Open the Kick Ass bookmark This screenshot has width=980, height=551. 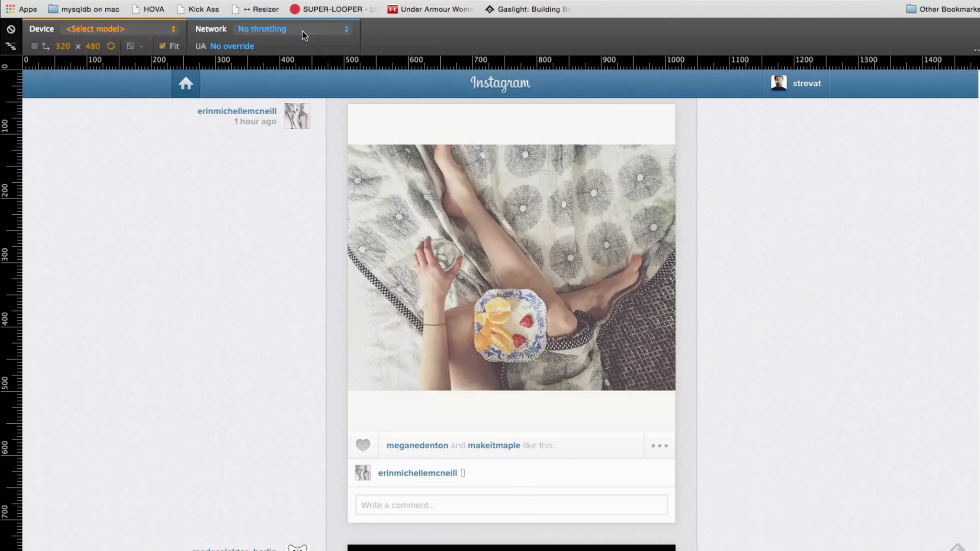tap(203, 9)
